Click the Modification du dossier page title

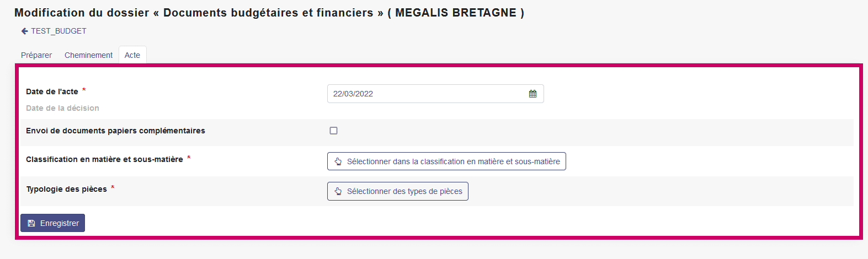269,13
